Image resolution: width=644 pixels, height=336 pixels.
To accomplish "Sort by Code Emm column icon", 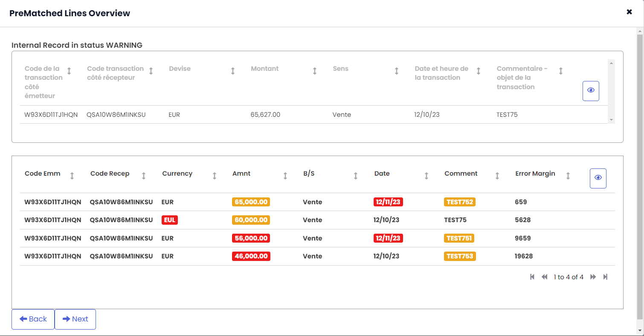I will (72, 176).
